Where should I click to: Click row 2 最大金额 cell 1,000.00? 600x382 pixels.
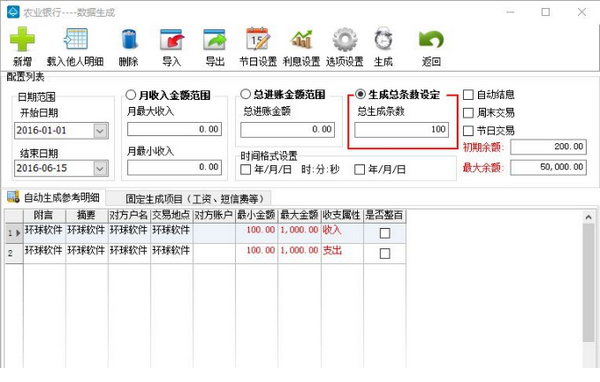pos(300,253)
